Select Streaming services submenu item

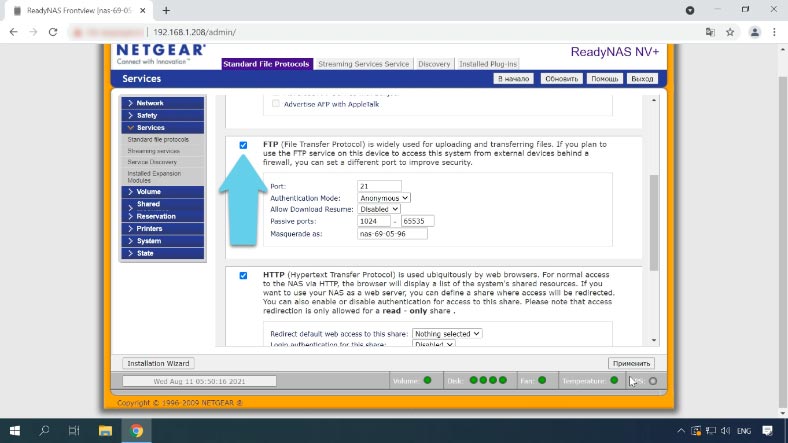coord(154,151)
